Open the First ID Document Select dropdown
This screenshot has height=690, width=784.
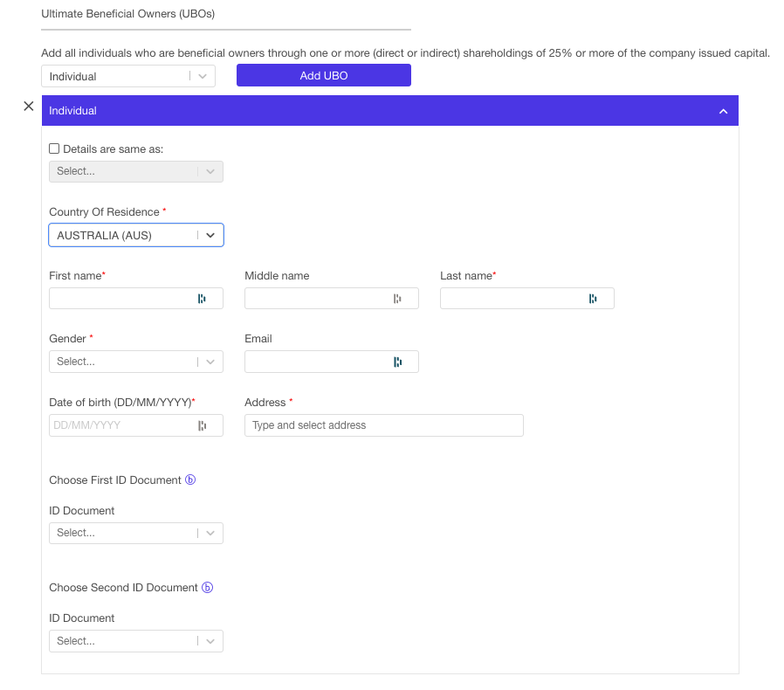[136, 533]
